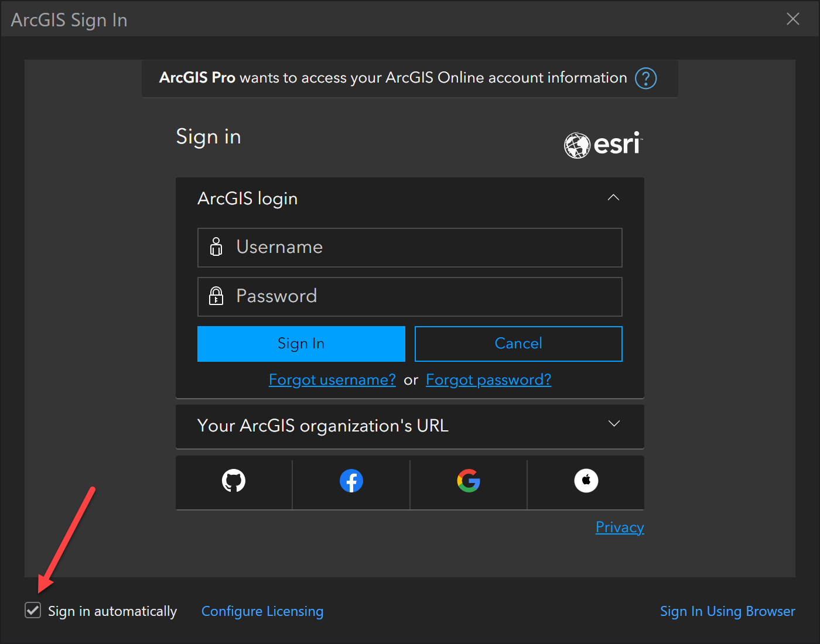Open Configure Licensing

tap(262, 611)
